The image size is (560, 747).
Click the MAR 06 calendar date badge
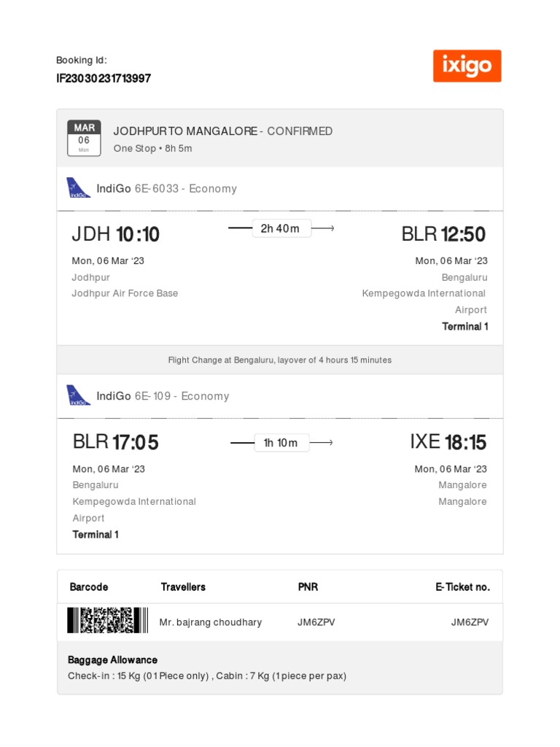coord(84,138)
